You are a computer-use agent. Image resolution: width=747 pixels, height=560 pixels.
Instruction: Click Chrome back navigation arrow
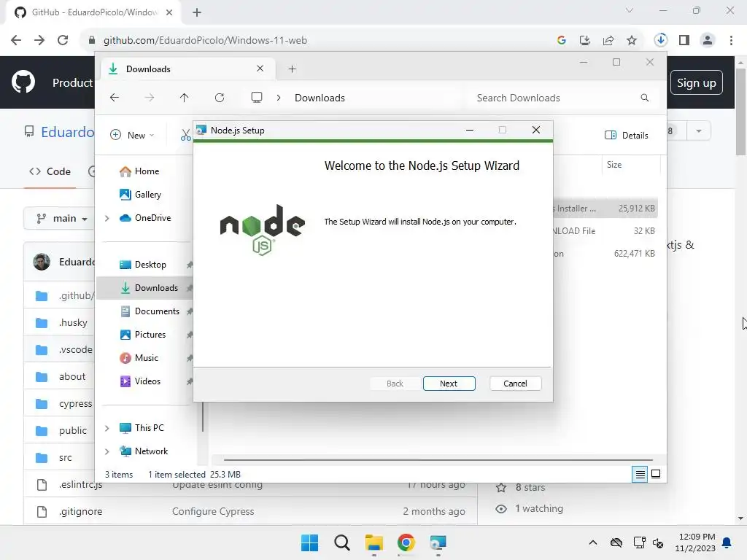tap(16, 40)
